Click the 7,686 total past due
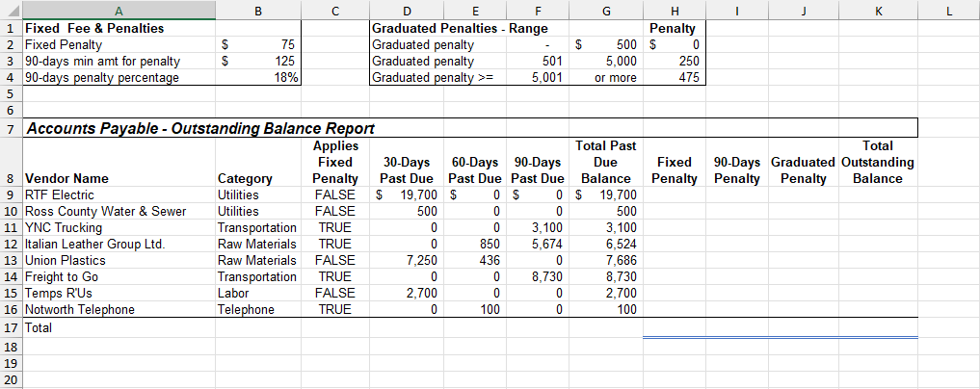Viewport: 980px width, 389px height. [x=605, y=260]
